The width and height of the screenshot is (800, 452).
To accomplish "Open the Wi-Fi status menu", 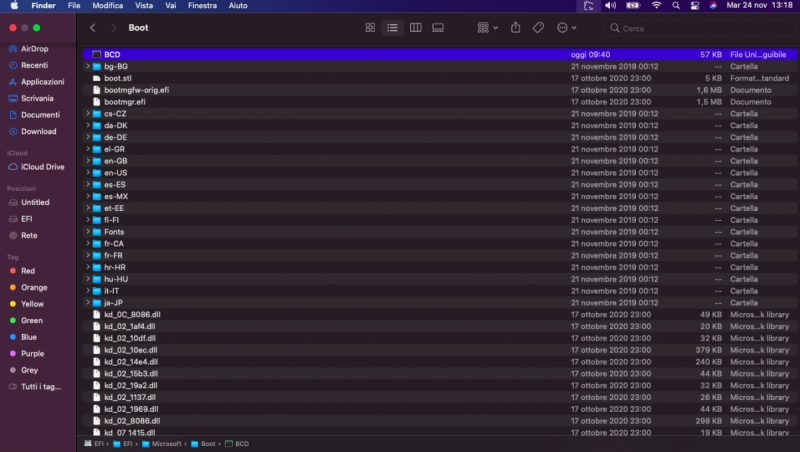I will (x=656, y=6).
